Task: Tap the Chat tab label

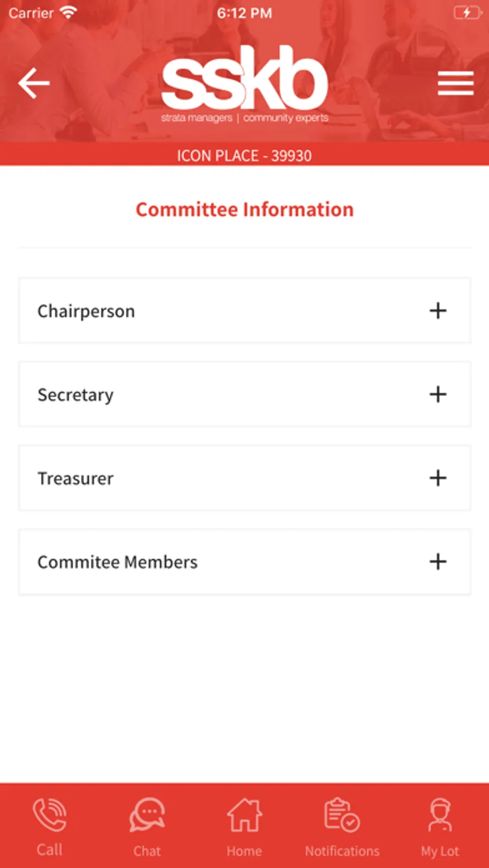Action: click(147, 851)
